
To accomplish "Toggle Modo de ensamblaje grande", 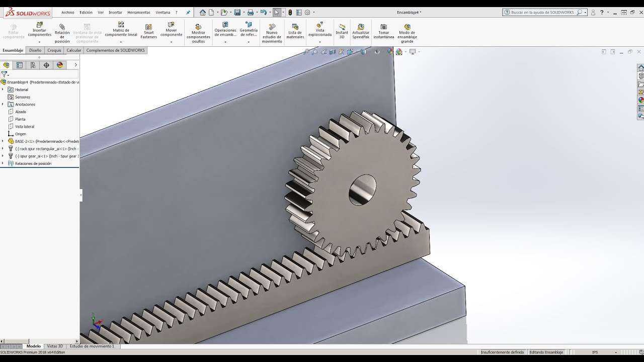I will [407, 33].
